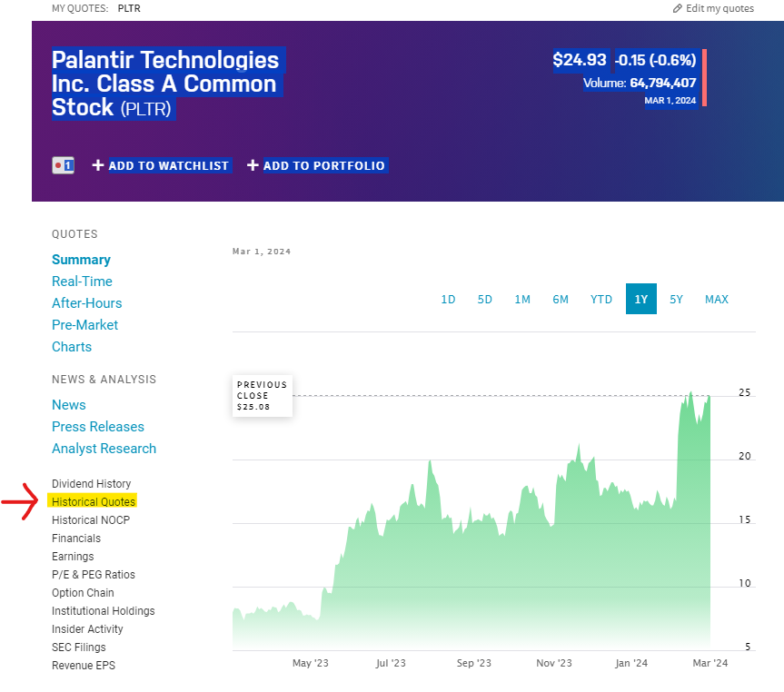Click the plus icon before Add to Portfolio
The image size is (784, 692).
tap(253, 165)
